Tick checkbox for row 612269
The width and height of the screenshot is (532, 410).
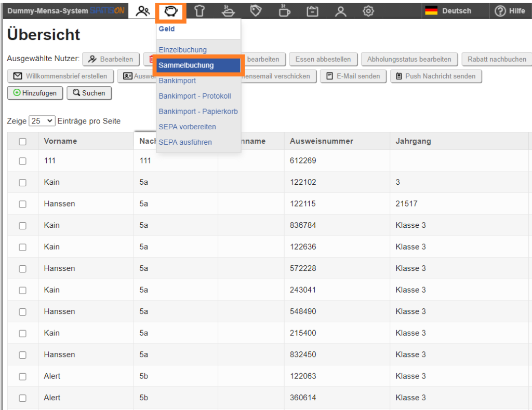click(x=22, y=161)
